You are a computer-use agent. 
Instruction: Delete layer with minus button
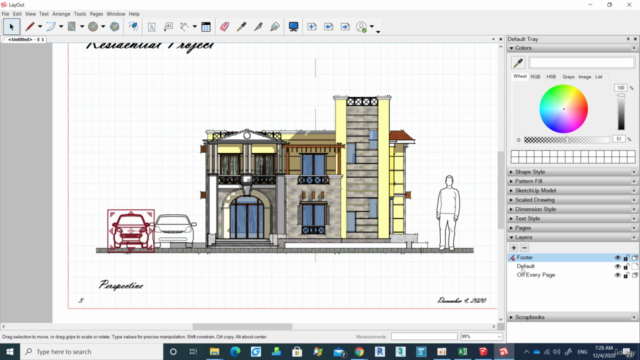click(524, 248)
